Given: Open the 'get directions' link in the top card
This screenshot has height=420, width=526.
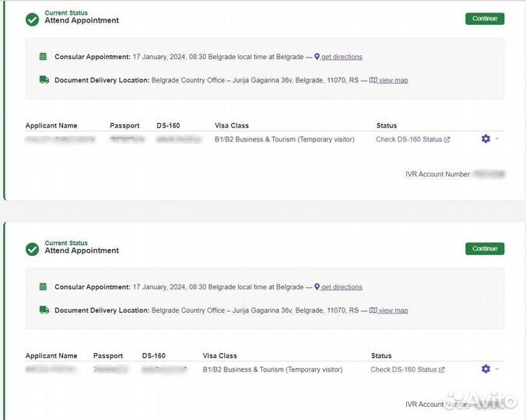Looking at the screenshot, I should pos(341,57).
